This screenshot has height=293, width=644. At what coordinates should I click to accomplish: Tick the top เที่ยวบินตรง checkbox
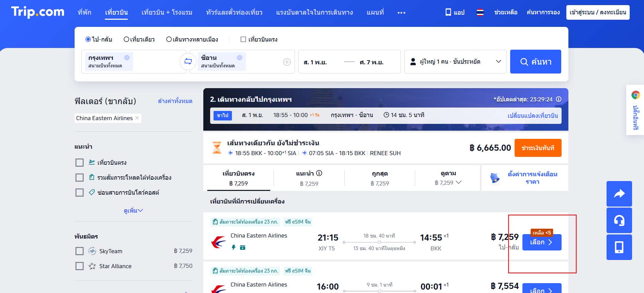coord(243,39)
